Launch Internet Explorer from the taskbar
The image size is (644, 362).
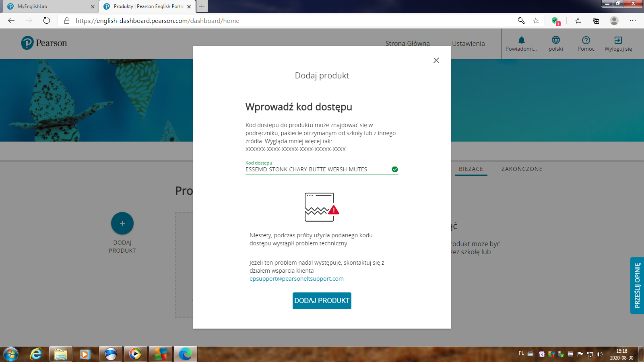[36, 354]
